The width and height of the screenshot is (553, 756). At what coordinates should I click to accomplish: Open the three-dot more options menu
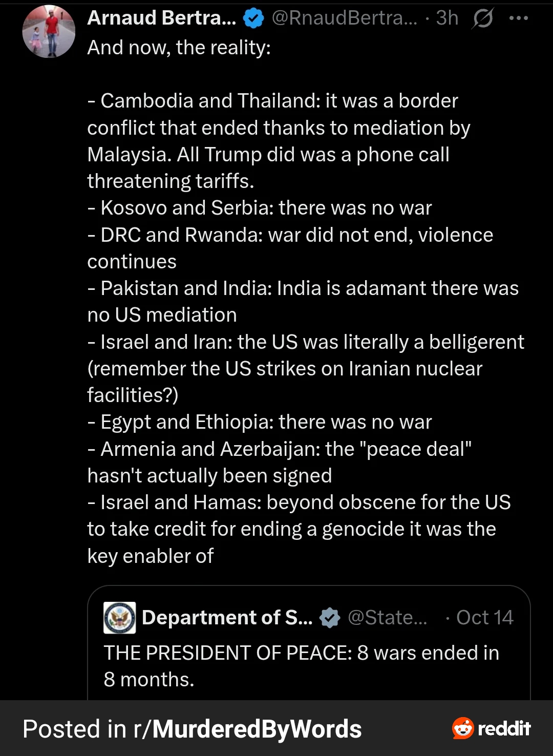click(x=518, y=18)
